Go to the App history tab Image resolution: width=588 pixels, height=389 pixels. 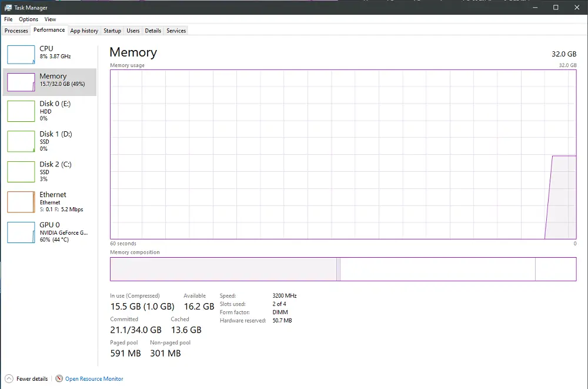(84, 31)
